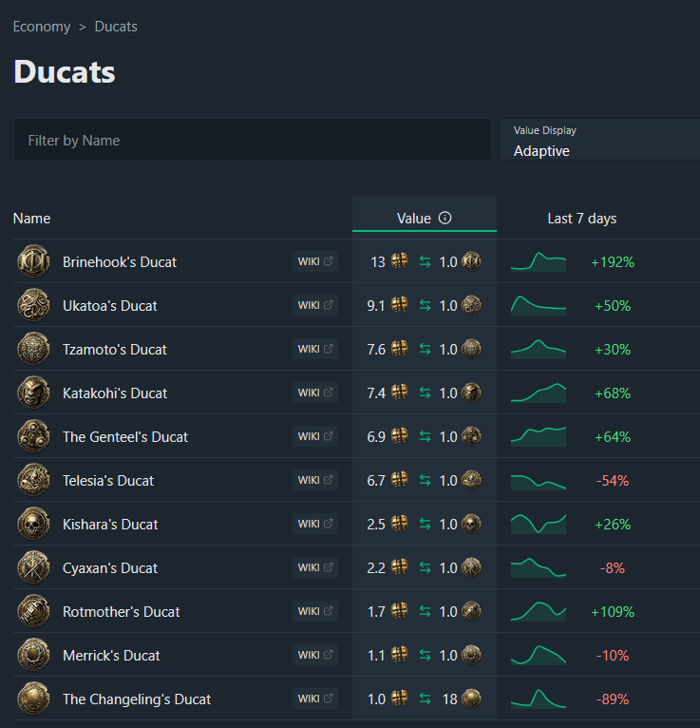
Task: Sort table by the Name column header
Action: point(31,219)
